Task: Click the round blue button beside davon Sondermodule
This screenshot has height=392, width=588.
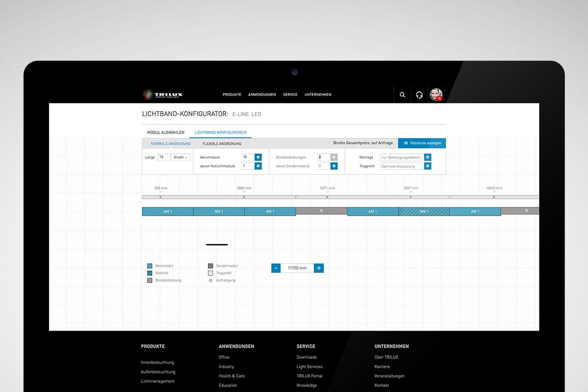Action: tap(334, 166)
